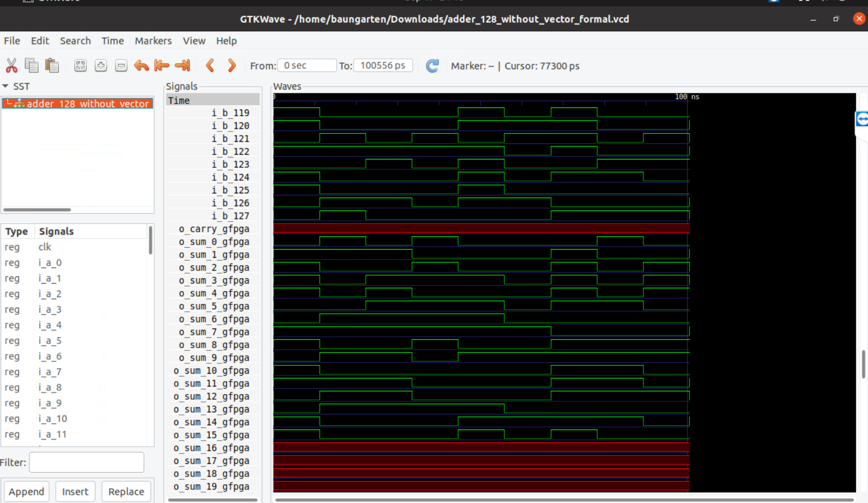Open the File menu
The height and width of the screenshot is (503, 868).
pyautogui.click(x=12, y=41)
